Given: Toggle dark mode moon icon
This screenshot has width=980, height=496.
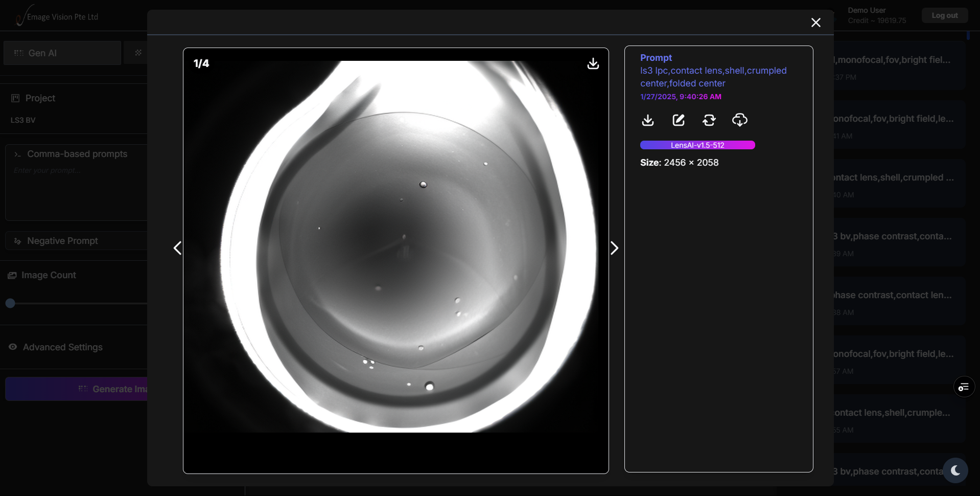Looking at the screenshot, I should 955,470.
